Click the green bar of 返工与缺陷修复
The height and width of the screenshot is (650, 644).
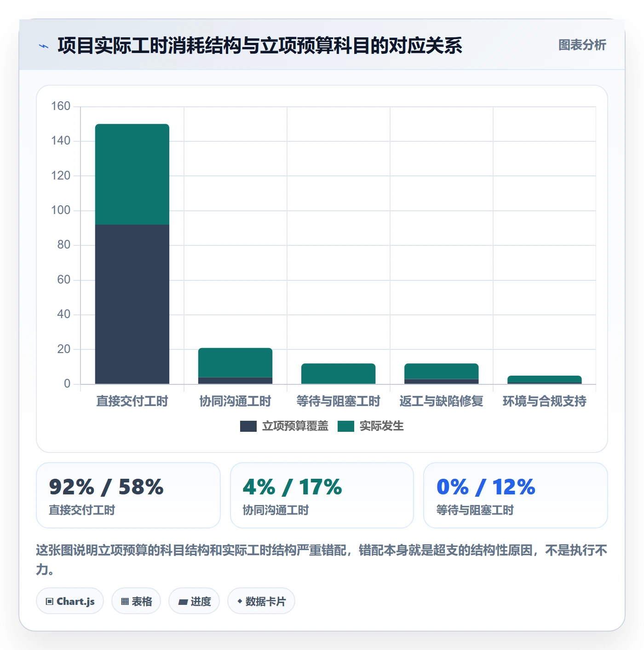point(441,371)
